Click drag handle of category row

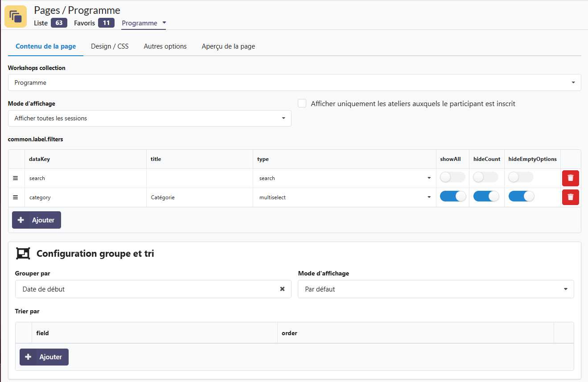(x=16, y=197)
